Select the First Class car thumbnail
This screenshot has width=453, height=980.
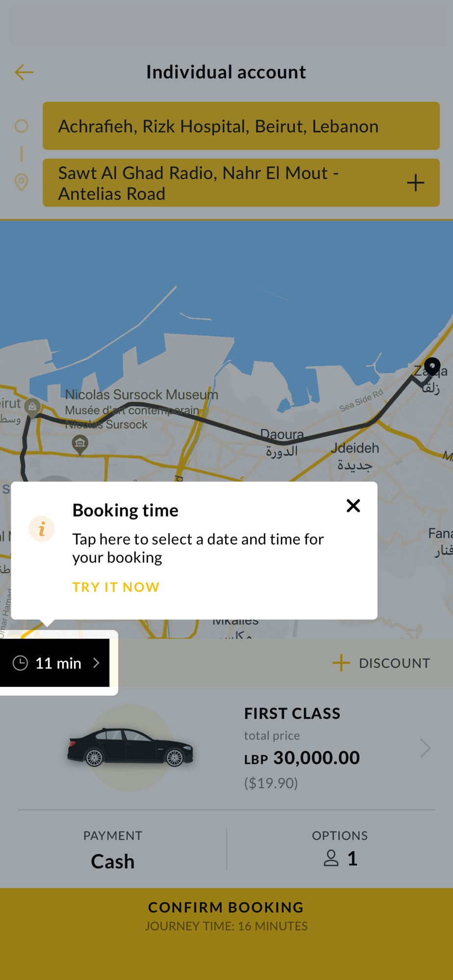(130, 748)
